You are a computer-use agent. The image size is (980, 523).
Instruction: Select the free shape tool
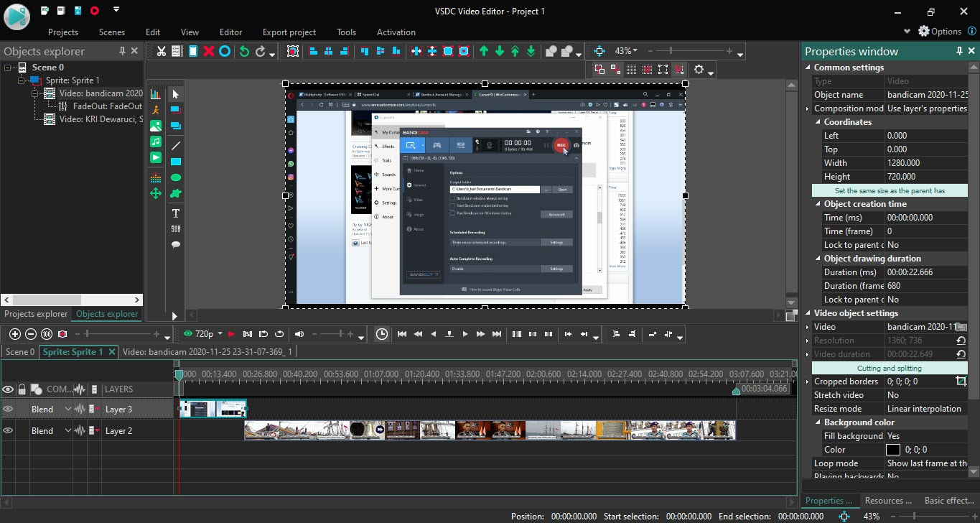click(176, 193)
